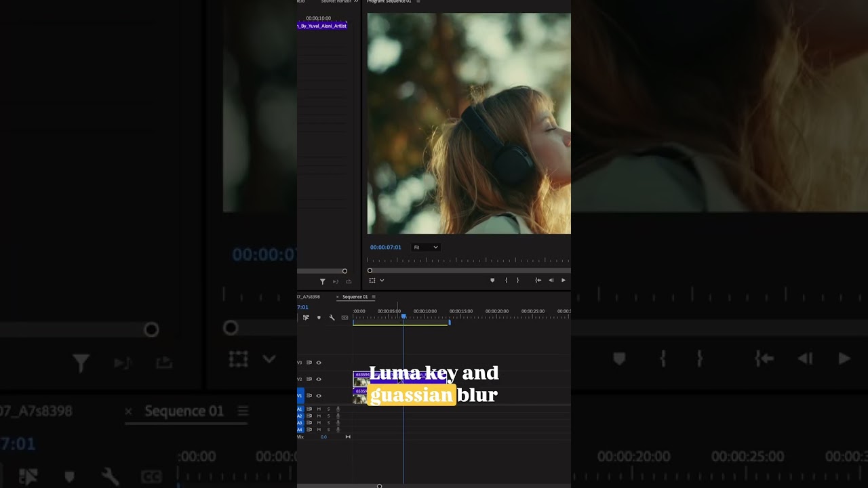Select the Sequence 01 timeline tab
868x488 pixels.
(x=355, y=297)
